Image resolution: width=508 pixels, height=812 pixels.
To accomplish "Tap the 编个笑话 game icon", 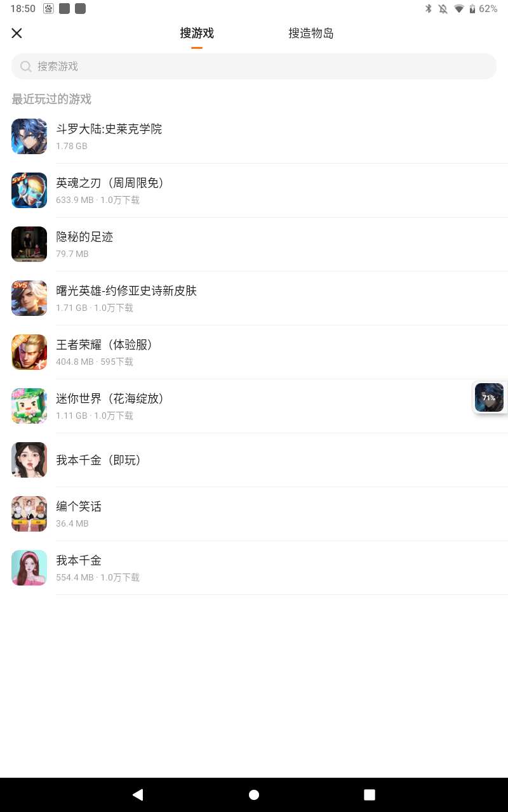I will pyautogui.click(x=29, y=514).
